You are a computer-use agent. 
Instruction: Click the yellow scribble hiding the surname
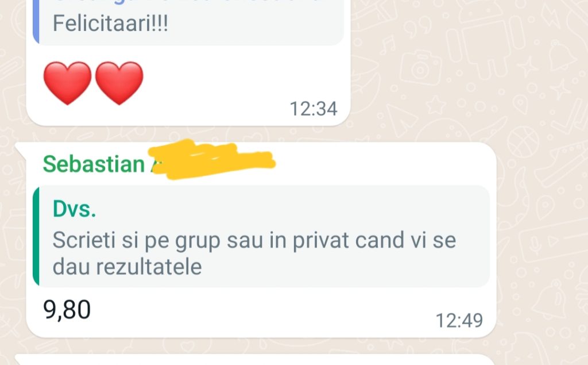point(212,159)
